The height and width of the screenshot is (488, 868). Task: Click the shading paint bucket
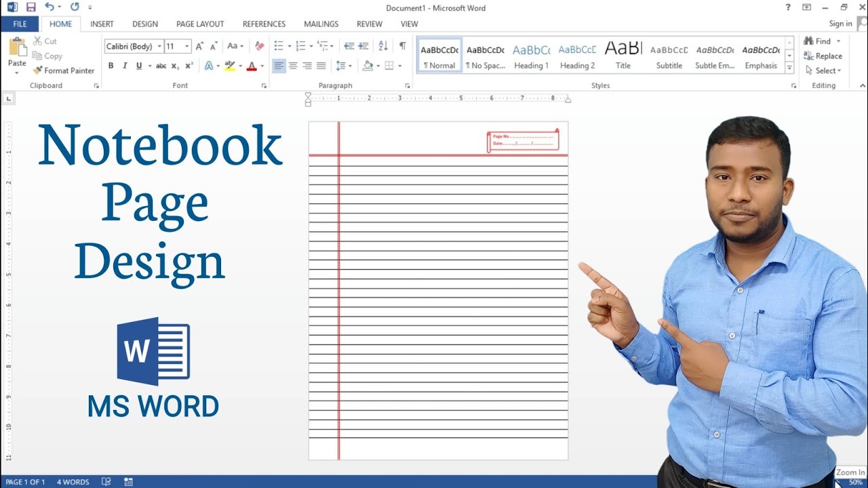point(368,66)
